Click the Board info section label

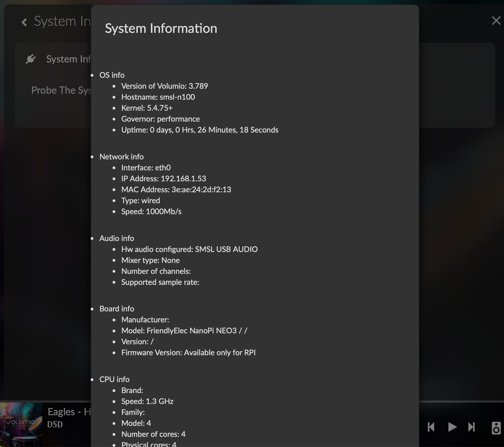coord(117,309)
